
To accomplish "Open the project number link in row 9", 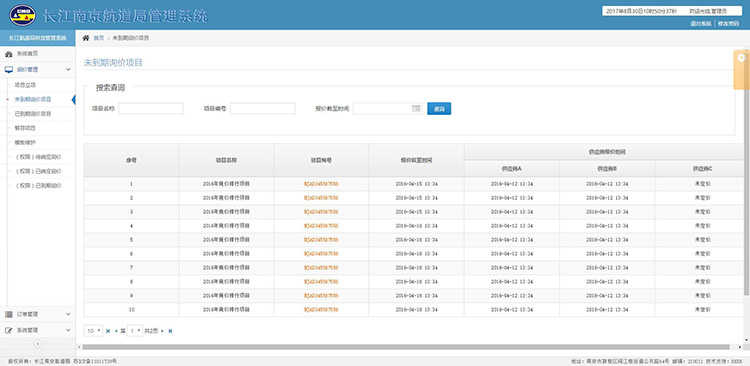I will pos(321,296).
